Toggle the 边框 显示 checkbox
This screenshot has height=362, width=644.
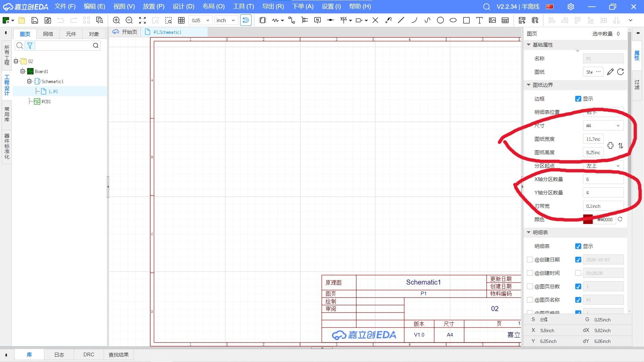[578, 99]
